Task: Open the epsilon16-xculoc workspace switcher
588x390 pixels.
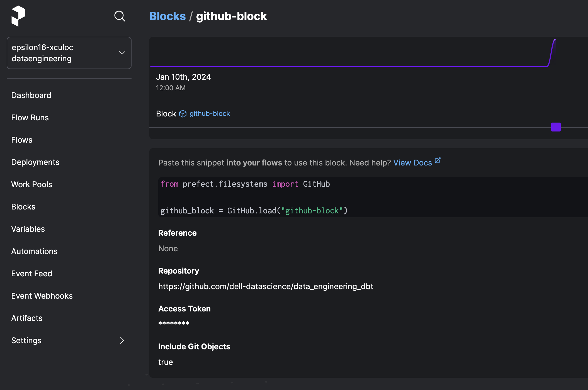Action: click(x=69, y=53)
